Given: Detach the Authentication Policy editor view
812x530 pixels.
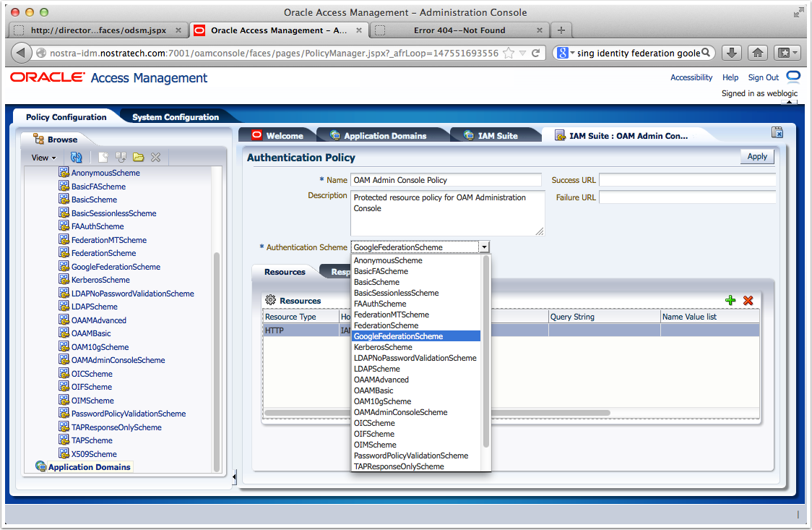Looking at the screenshot, I should (x=777, y=132).
